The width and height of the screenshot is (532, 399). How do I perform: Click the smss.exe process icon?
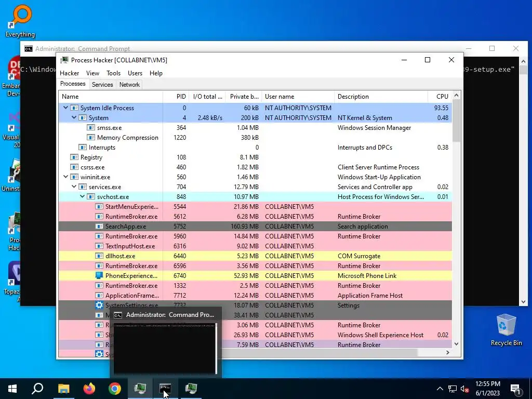(x=90, y=128)
